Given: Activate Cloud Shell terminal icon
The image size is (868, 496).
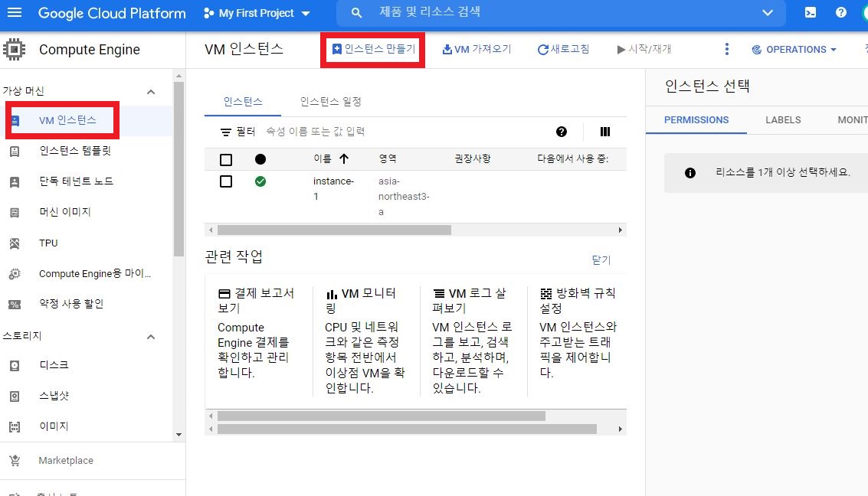Looking at the screenshot, I should click(x=810, y=12).
